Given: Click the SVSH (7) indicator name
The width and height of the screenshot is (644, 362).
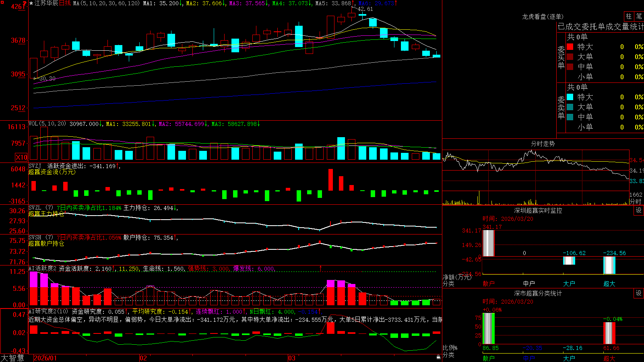Looking at the screenshot, I should click(41, 238).
